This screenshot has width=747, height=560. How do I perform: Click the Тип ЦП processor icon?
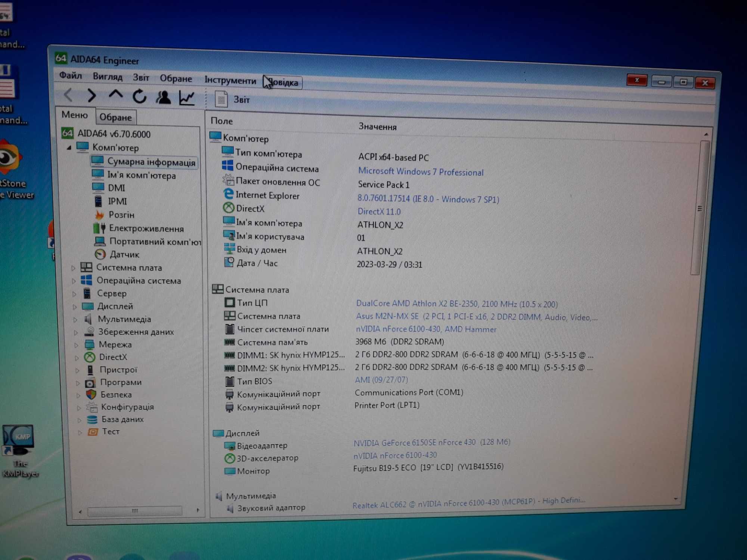pos(229,302)
